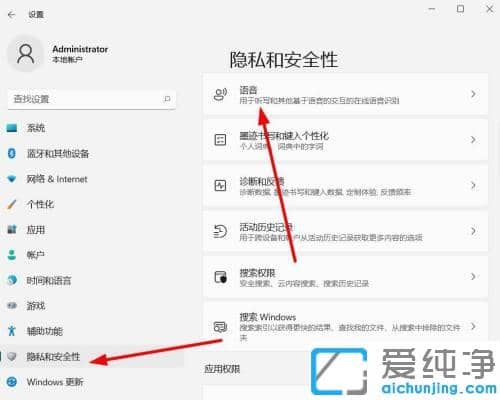Open Windows 更新 settings category
This screenshot has height=400, width=500.
point(92,382)
